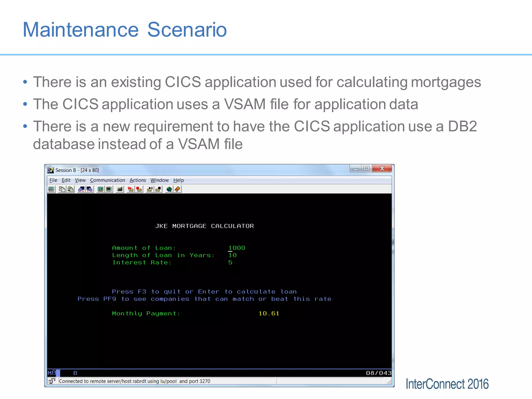Maximize the Session B window
Viewport: 532px width, 399px height.
point(367,169)
